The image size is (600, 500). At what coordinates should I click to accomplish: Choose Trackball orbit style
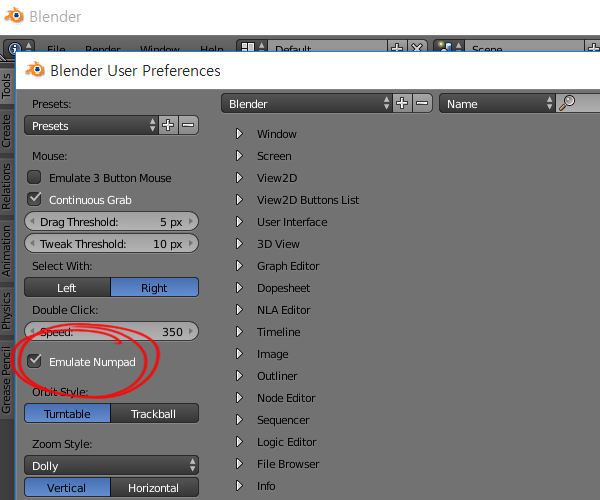pyautogui.click(x=155, y=414)
